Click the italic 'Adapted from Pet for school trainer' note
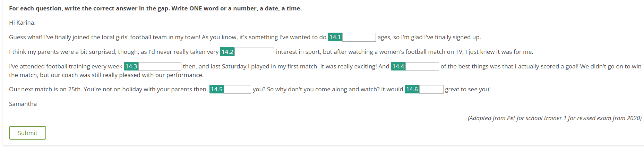 pos(555,118)
